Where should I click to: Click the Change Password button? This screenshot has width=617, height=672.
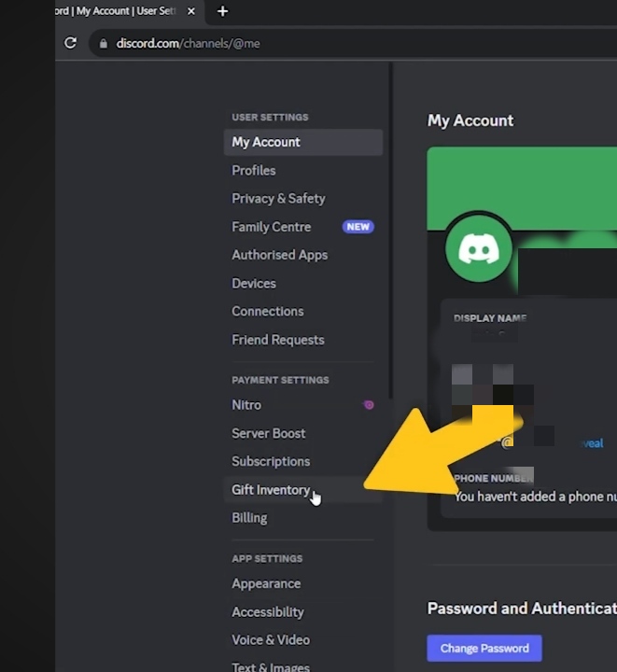(484, 648)
